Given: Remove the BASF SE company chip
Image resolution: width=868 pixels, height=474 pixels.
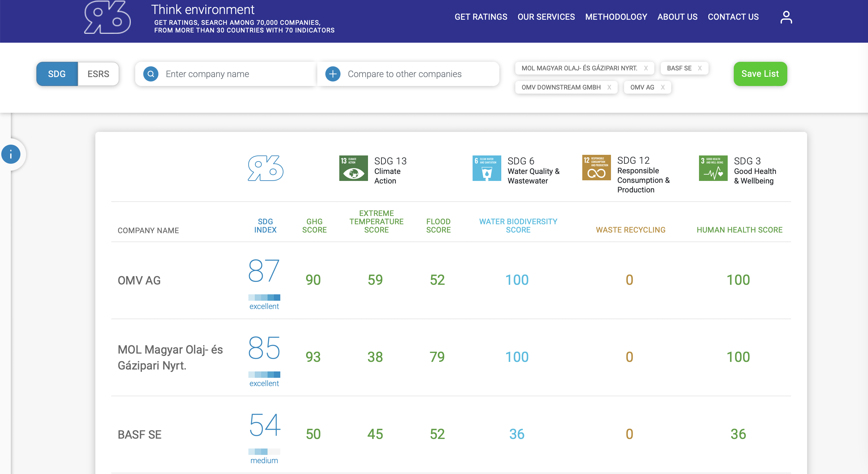Looking at the screenshot, I should pos(700,68).
